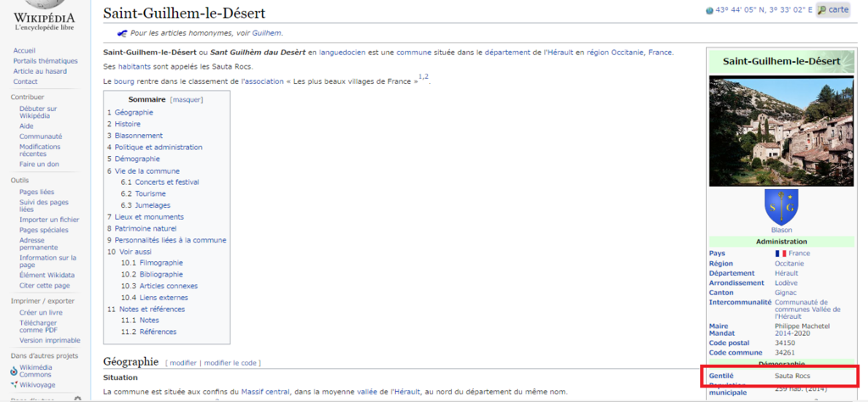Jump to 5 Démographie in the Sommaire

pos(133,159)
